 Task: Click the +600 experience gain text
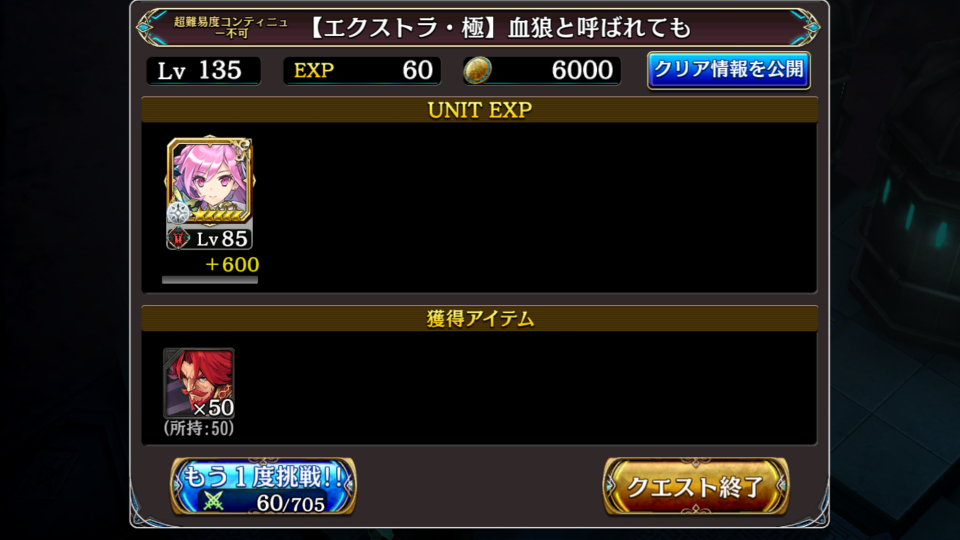point(231,264)
